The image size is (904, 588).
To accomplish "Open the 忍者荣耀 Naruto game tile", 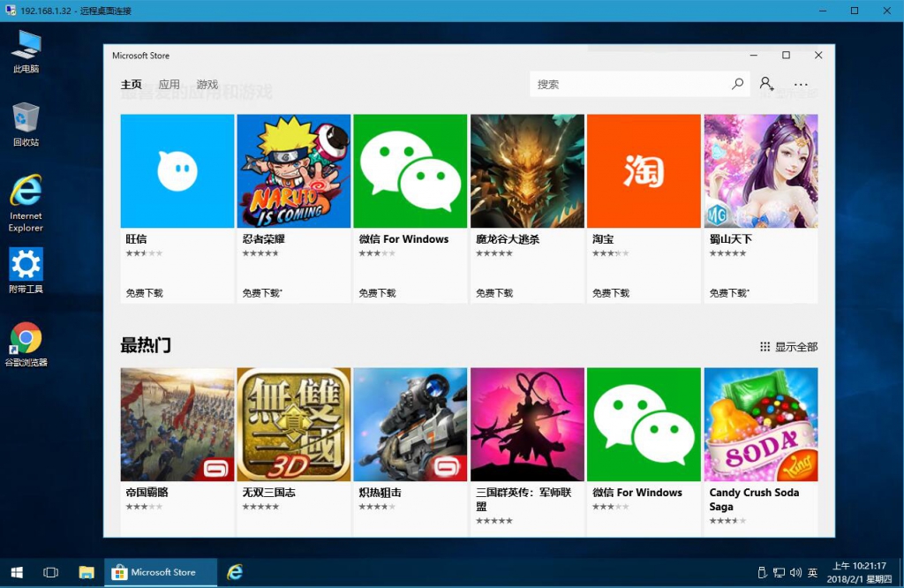I will [x=293, y=170].
